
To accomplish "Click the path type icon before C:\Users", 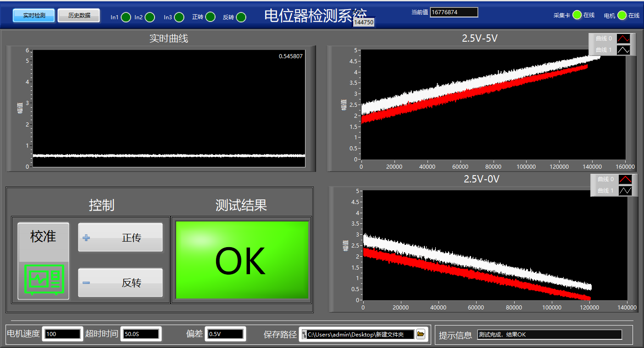I will [x=304, y=335].
